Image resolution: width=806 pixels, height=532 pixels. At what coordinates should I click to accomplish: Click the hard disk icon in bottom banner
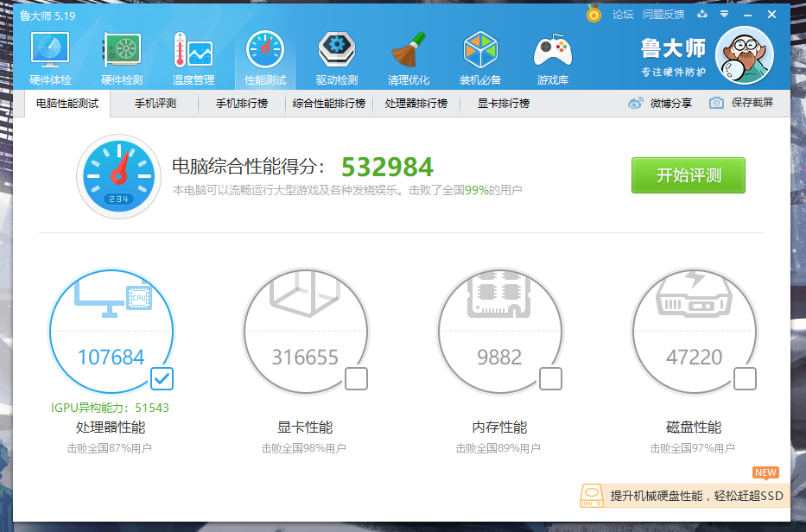592,496
